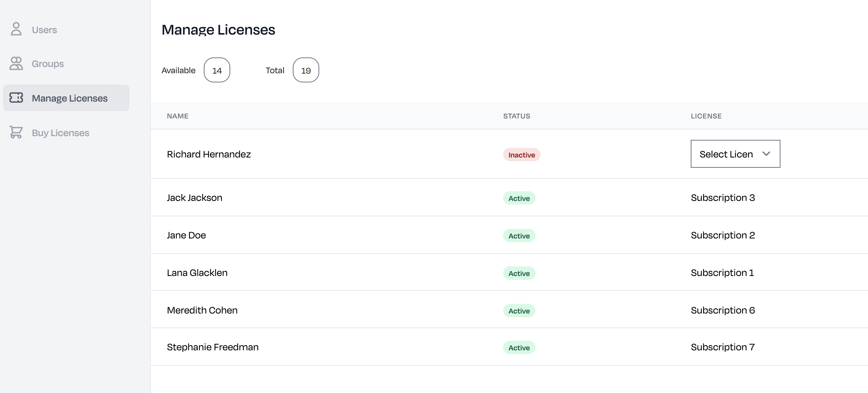Image resolution: width=868 pixels, height=393 pixels.
Task: Click the STATUS column header
Action: coord(517,116)
